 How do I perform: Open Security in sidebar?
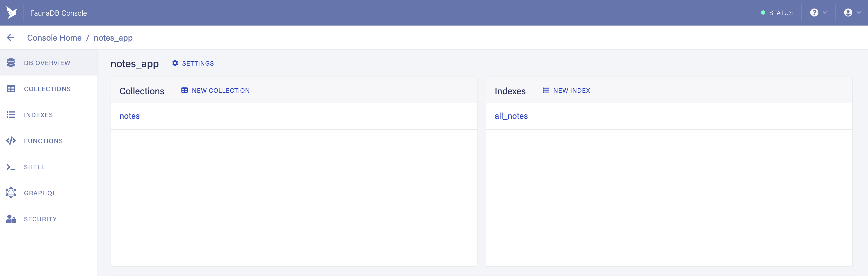tap(49, 219)
